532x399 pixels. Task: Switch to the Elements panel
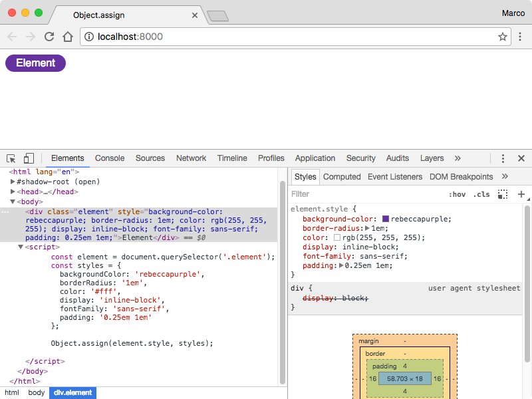(x=68, y=158)
